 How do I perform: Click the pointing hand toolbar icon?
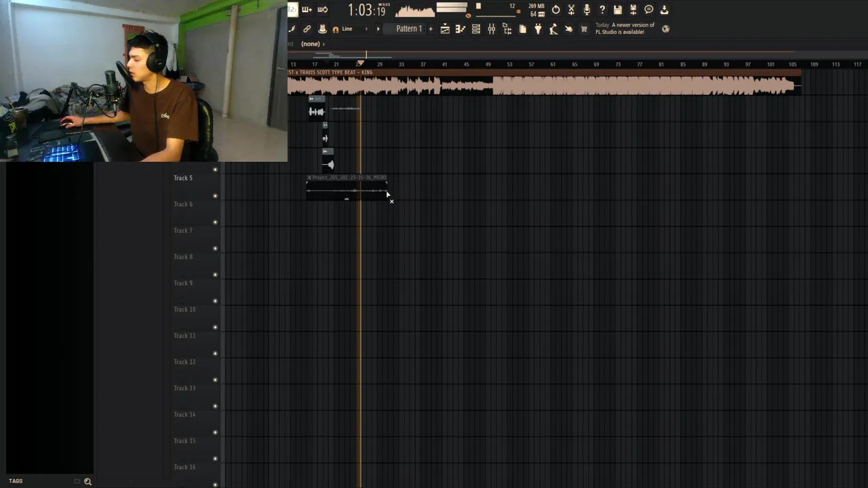click(x=568, y=28)
